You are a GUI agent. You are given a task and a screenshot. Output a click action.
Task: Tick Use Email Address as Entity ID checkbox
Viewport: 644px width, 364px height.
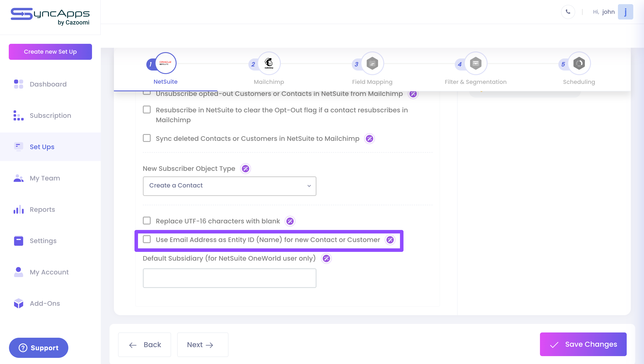(x=147, y=240)
